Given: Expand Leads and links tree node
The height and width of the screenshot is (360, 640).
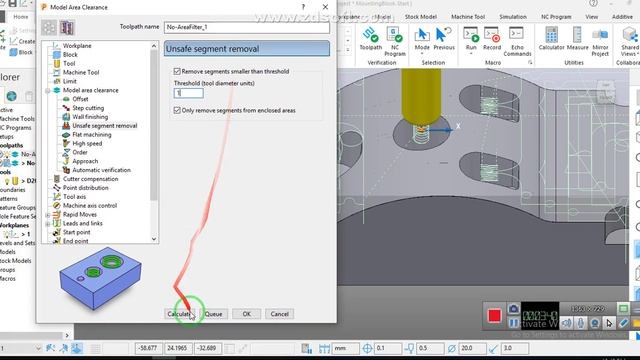Looking at the screenshot, I should tap(48, 224).
